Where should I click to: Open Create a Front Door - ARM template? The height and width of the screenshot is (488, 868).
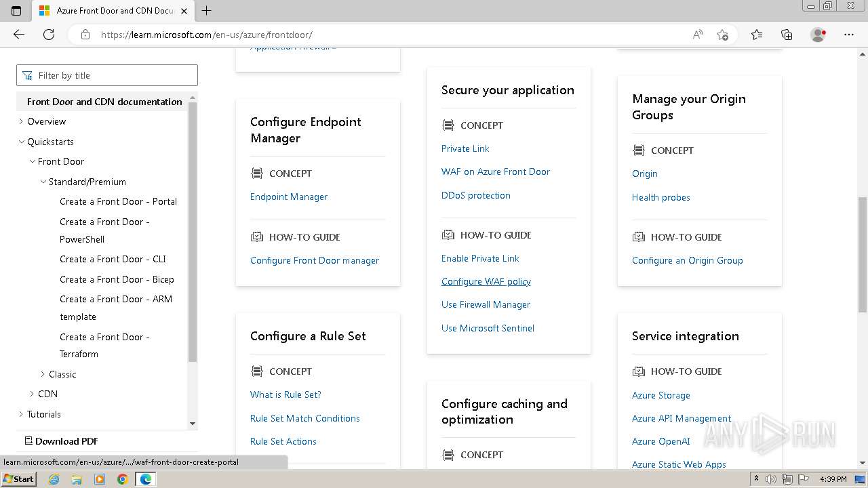click(x=116, y=308)
